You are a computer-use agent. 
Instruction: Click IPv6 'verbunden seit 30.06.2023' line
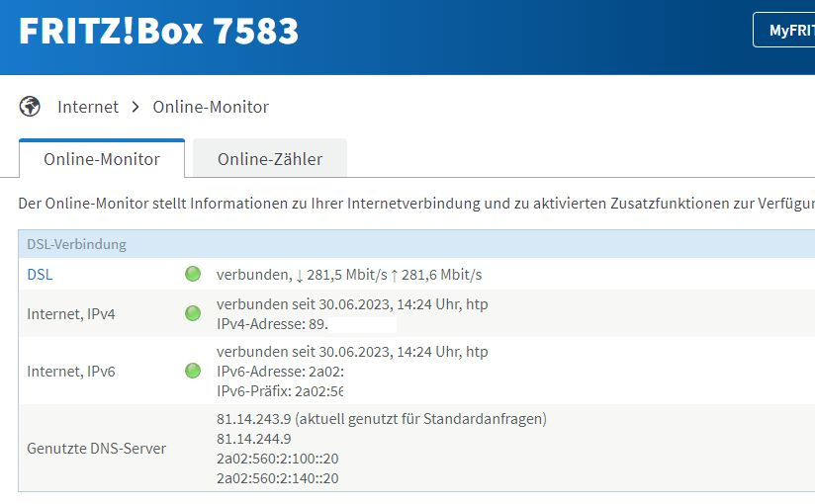(352, 352)
